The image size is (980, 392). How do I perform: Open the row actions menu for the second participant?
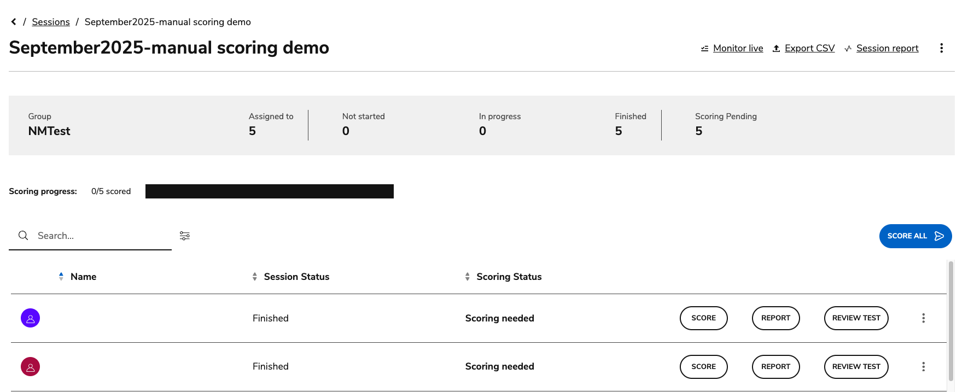[x=923, y=366]
